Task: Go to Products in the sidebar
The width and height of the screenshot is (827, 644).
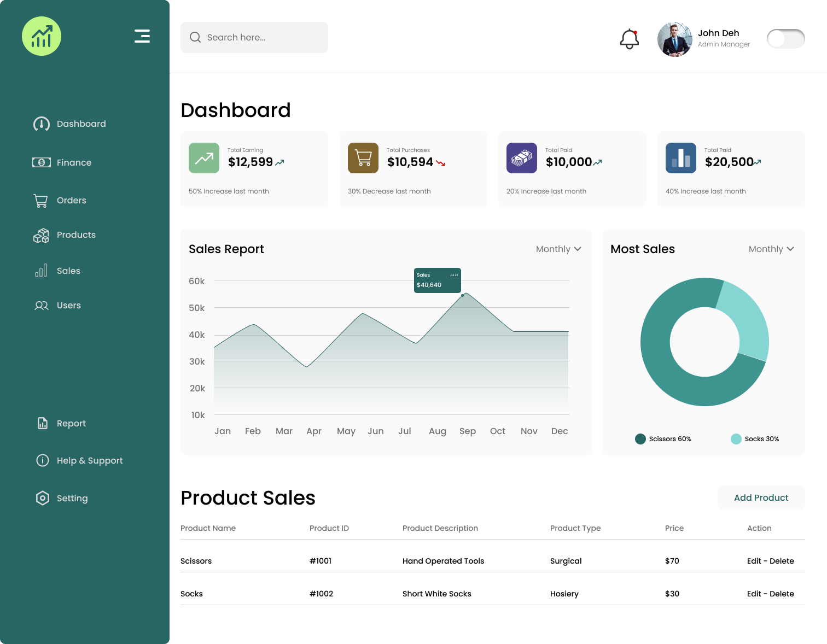Action: point(75,235)
